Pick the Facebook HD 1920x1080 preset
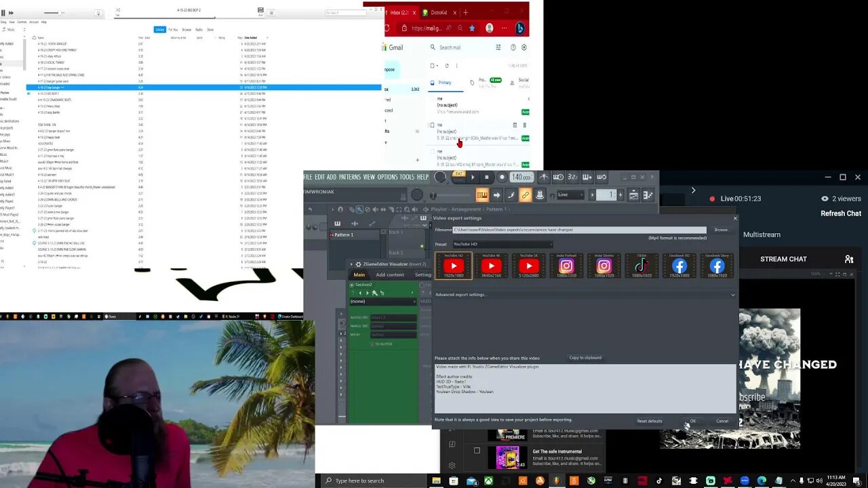This screenshot has width=868, height=488. point(679,265)
